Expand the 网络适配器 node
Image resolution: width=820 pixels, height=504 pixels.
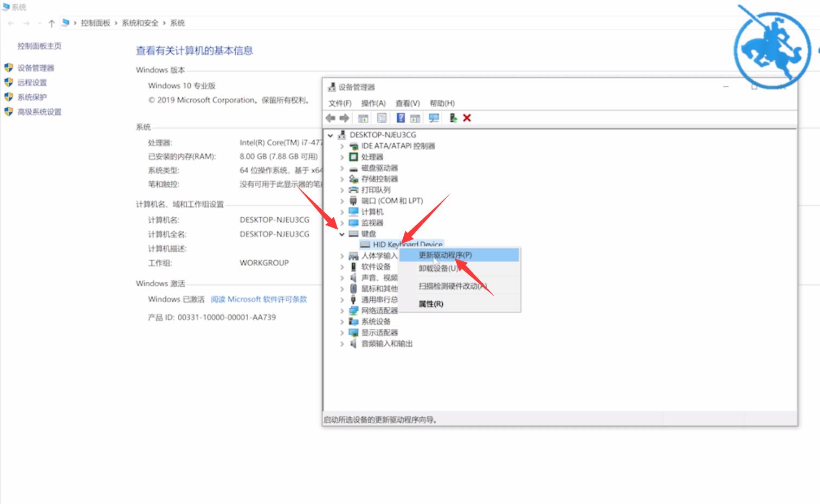tap(342, 311)
